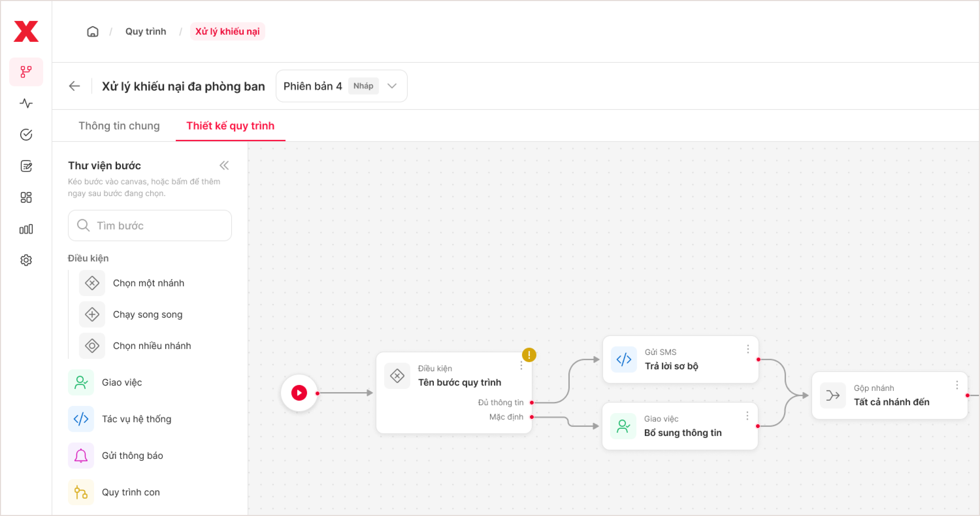Switch to the Thiết kế quy trình tab
Screen dimensions: 980x516
[230, 126]
